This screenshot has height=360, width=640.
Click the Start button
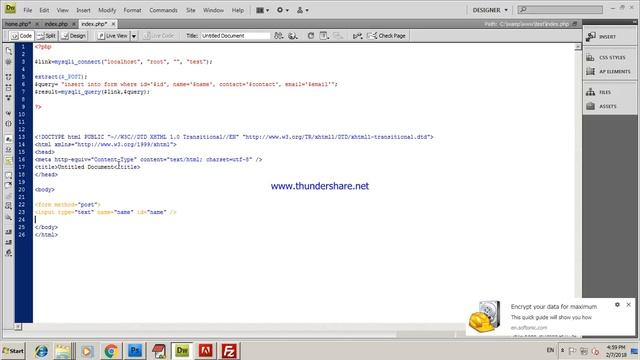[x=13, y=351]
